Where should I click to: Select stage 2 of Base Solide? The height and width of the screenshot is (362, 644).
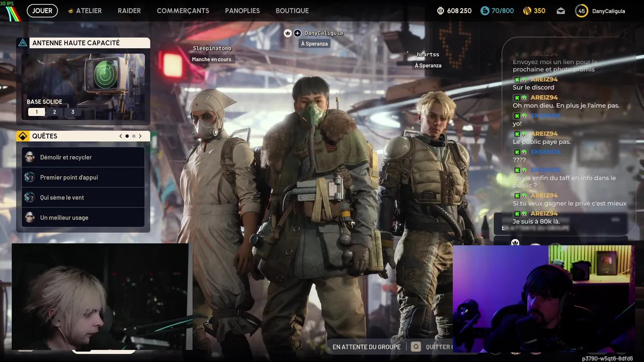click(54, 112)
